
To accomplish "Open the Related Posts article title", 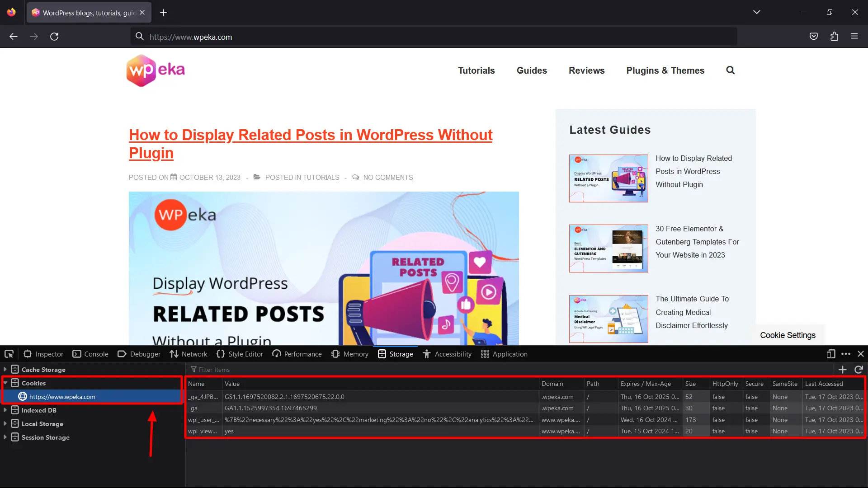I will point(311,144).
